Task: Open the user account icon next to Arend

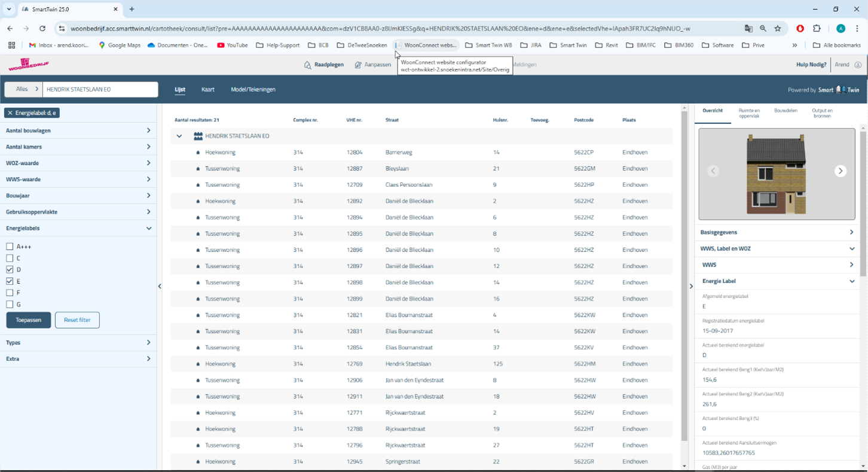Action: tap(858, 65)
